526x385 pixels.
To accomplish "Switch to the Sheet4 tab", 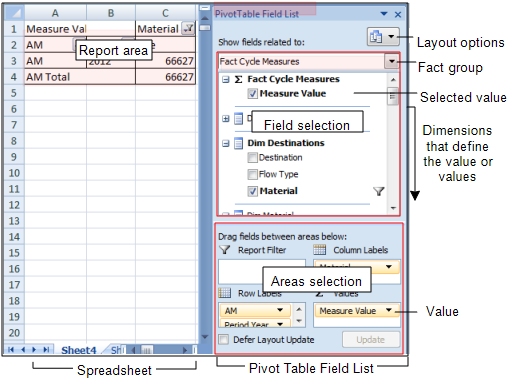I will pyautogui.click(x=79, y=350).
